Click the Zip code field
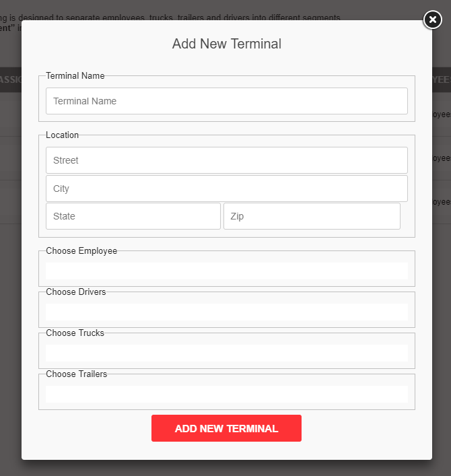Viewport: 451px width, 476px height. tap(312, 216)
